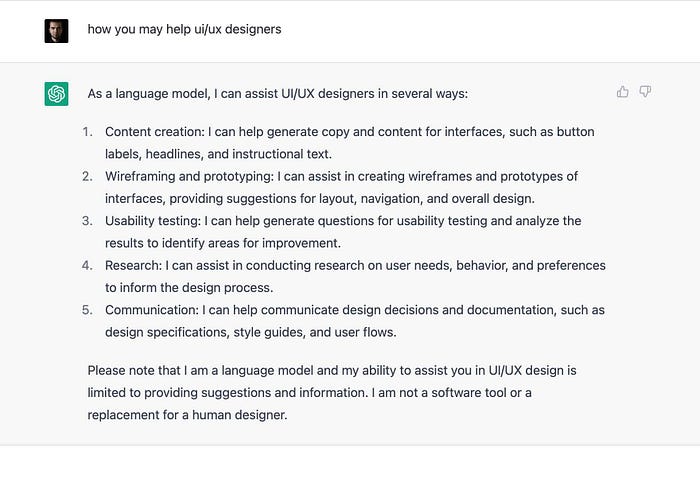Click the "results to identify areas for improvement" line
The height and width of the screenshot is (483, 700).
pyautogui.click(x=223, y=244)
